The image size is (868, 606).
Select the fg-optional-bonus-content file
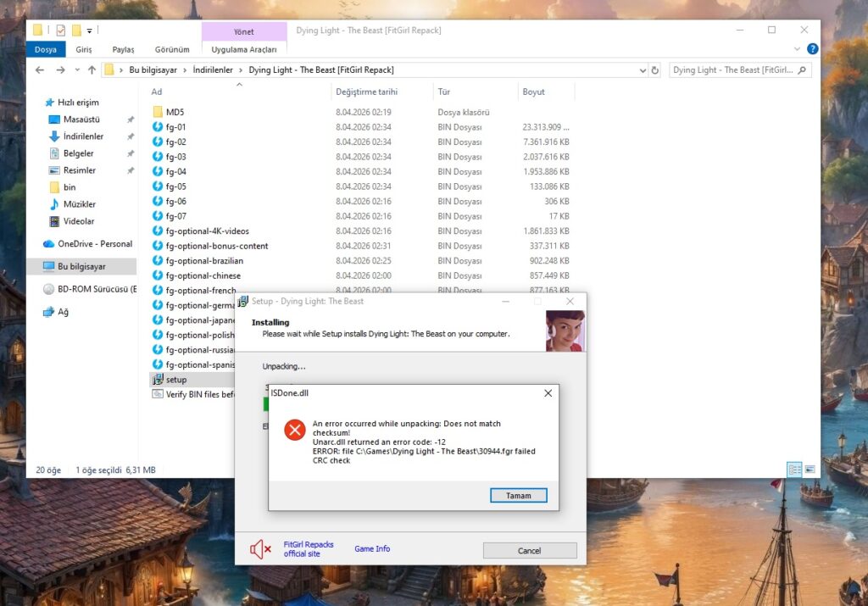(x=210, y=246)
